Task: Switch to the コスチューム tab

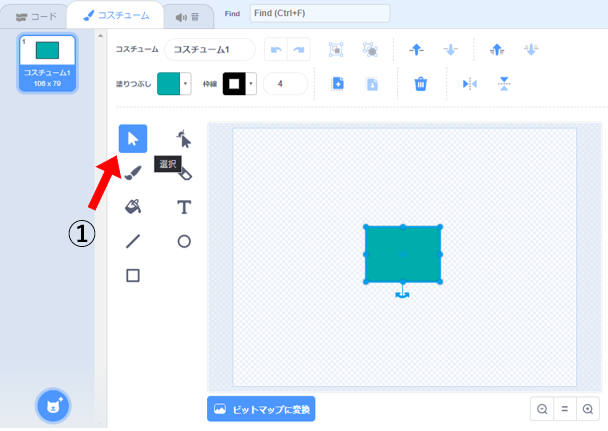Action: point(116,16)
